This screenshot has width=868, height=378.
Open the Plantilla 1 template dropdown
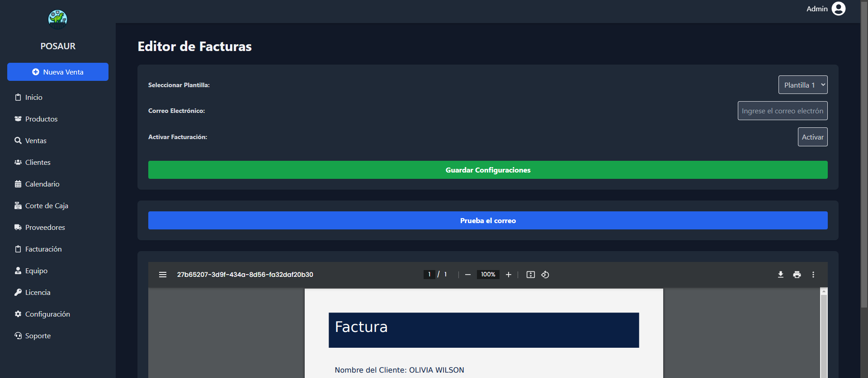[x=803, y=85]
